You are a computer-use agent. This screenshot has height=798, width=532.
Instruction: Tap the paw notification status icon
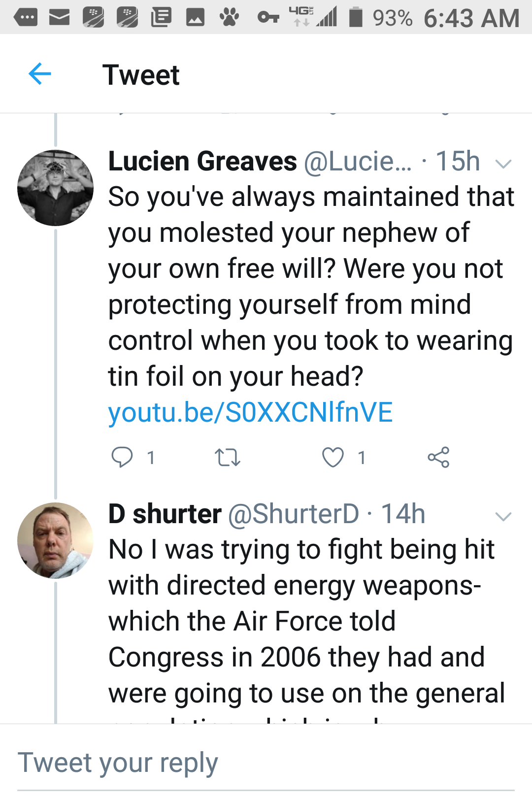pos(229,18)
